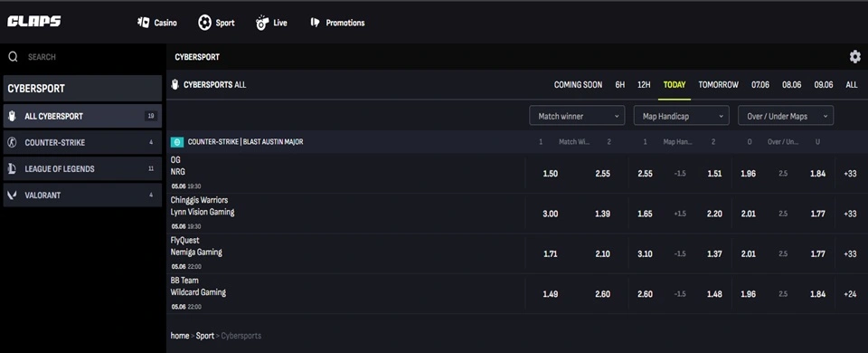The height and width of the screenshot is (353, 868).
Task: Bet Chinggis Warriors win at 3.00
Action: (x=551, y=214)
